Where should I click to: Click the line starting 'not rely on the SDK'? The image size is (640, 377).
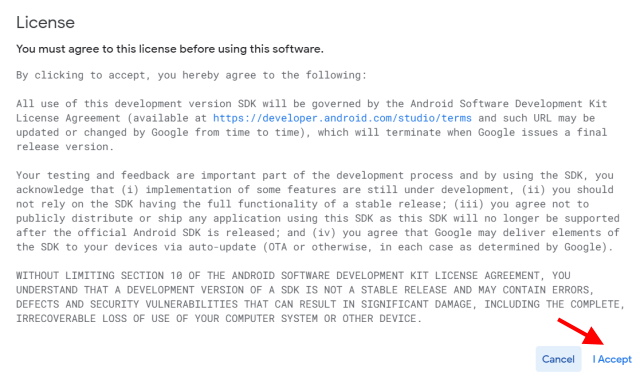(x=302, y=204)
